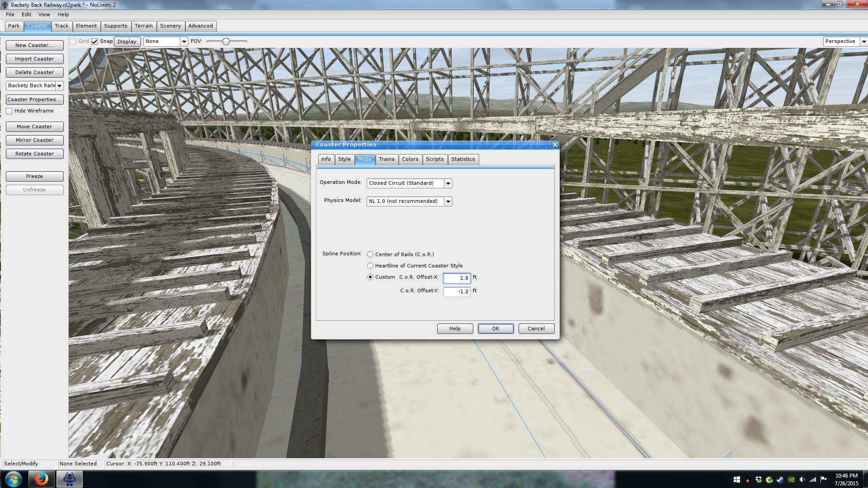Image resolution: width=868 pixels, height=488 pixels.
Task: Select Center of Rails radio option
Action: [370, 254]
